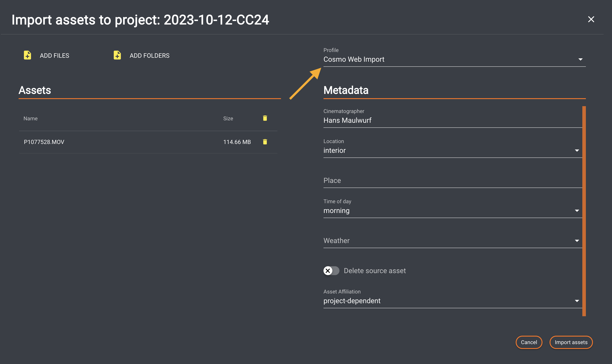This screenshot has width=612, height=364.
Task: Click the orange metadata scrollbar
Action: tap(584, 211)
